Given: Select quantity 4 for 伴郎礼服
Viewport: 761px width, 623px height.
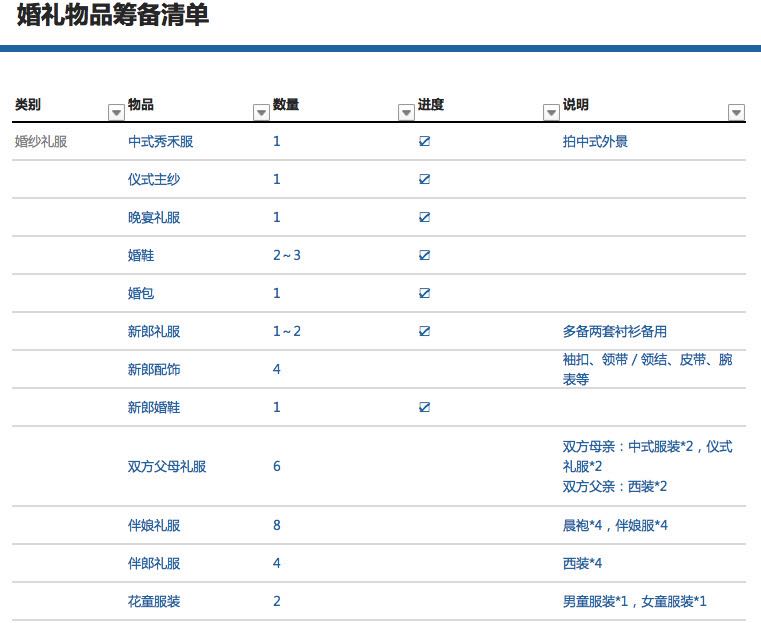Looking at the screenshot, I should click(x=277, y=563).
